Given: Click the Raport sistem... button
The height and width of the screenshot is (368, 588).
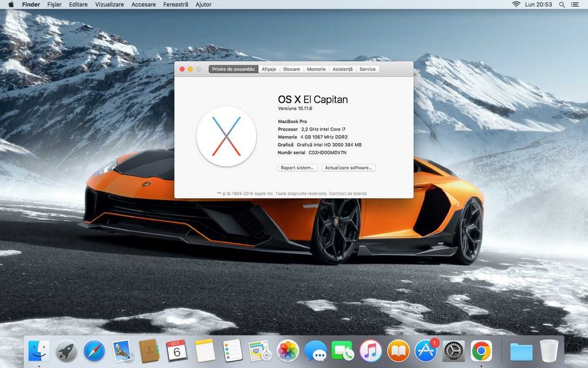Looking at the screenshot, I should [x=298, y=168].
